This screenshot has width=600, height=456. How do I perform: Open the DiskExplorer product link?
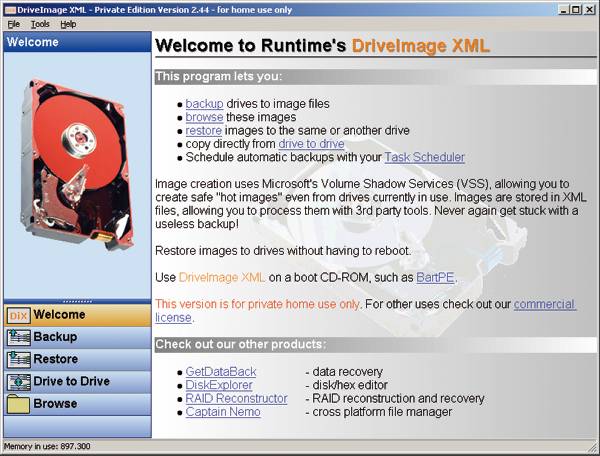[x=219, y=385]
